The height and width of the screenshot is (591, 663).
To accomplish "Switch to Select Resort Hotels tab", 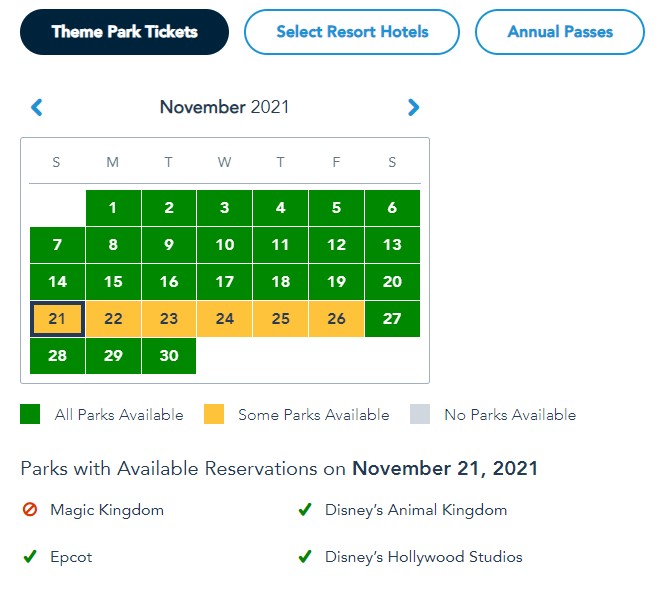I will coord(352,32).
